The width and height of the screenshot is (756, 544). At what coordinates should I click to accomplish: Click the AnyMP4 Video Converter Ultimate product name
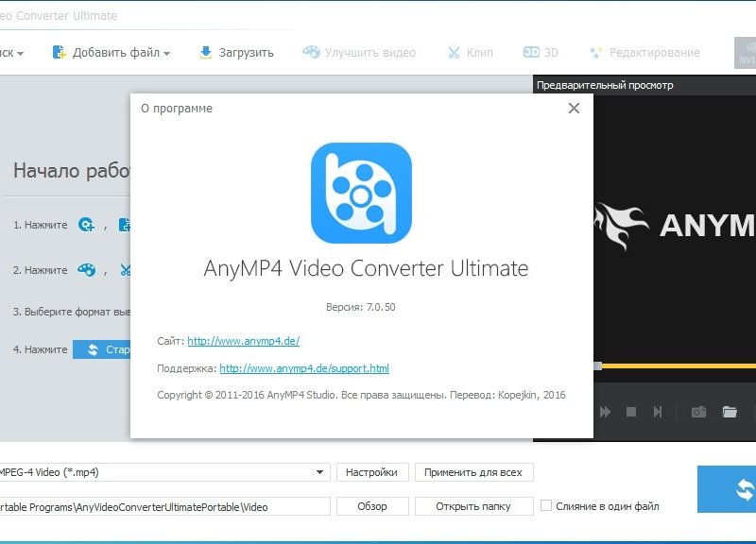click(366, 268)
